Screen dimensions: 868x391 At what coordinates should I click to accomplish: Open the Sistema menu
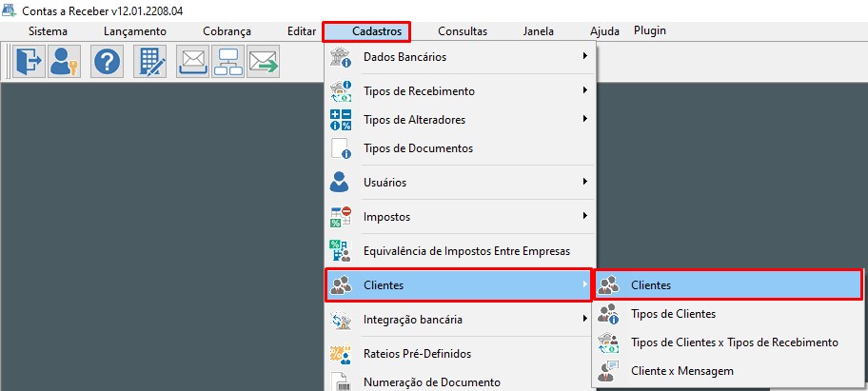49,31
